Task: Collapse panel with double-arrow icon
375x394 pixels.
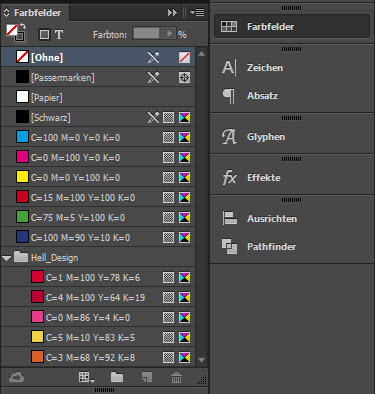Action: point(172,13)
